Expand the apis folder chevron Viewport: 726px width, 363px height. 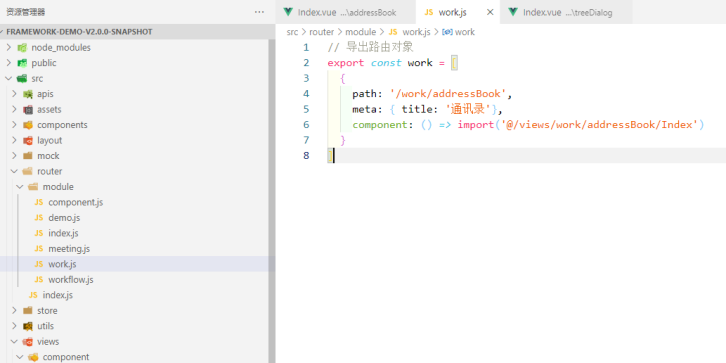(14, 94)
